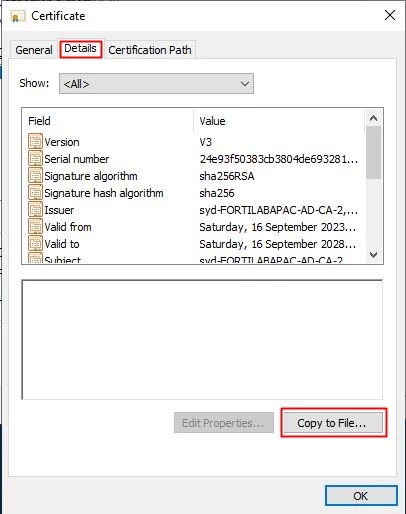Viewport: 406px width, 514px height.
Task: Open the Certification Path tab
Action: click(x=150, y=50)
